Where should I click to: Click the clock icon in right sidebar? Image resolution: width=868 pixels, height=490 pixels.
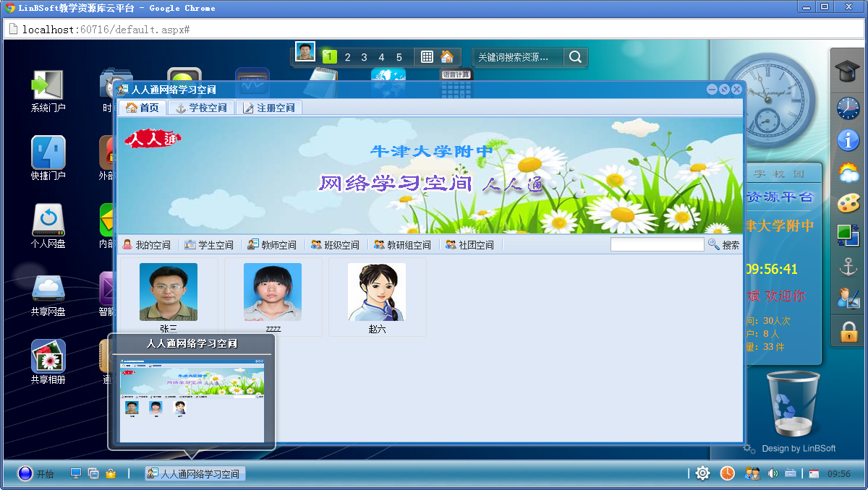848,108
